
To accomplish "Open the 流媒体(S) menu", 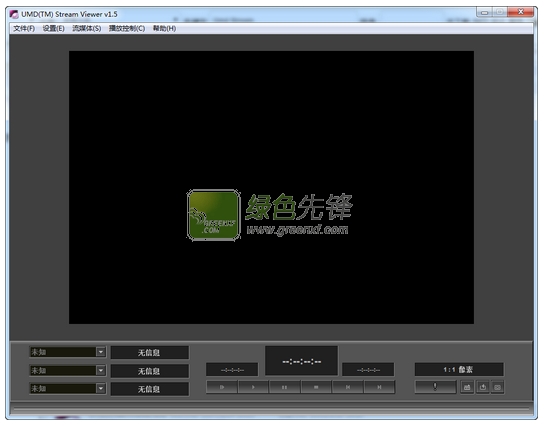I will point(87,28).
